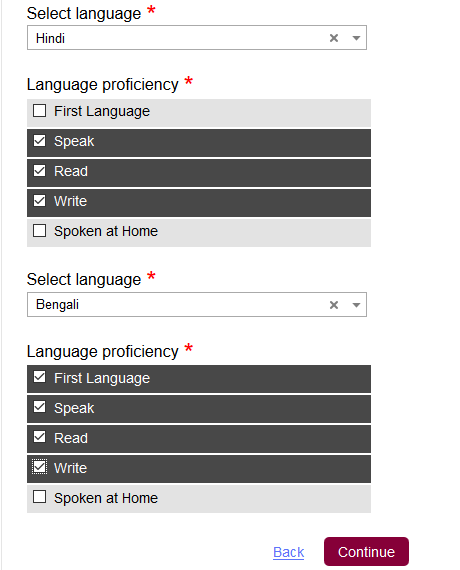Check First Language for Hindi
Image resolution: width=460 pixels, height=570 pixels.
click(x=39, y=111)
